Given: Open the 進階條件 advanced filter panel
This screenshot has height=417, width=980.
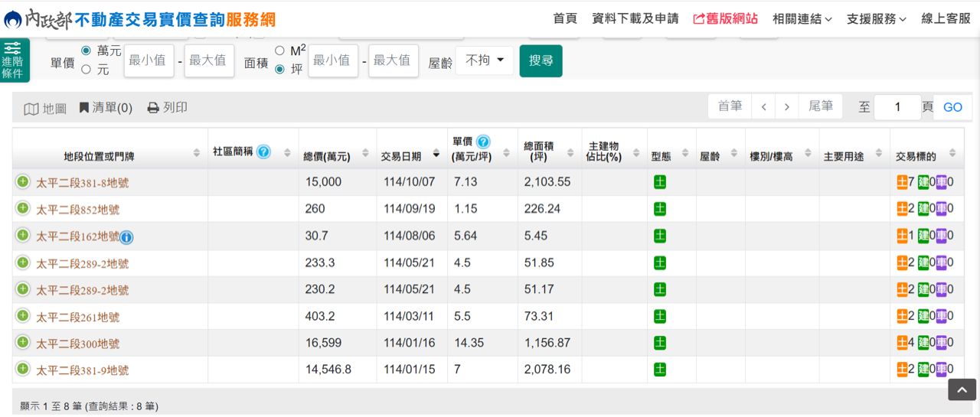Looking at the screenshot, I should click(13, 60).
